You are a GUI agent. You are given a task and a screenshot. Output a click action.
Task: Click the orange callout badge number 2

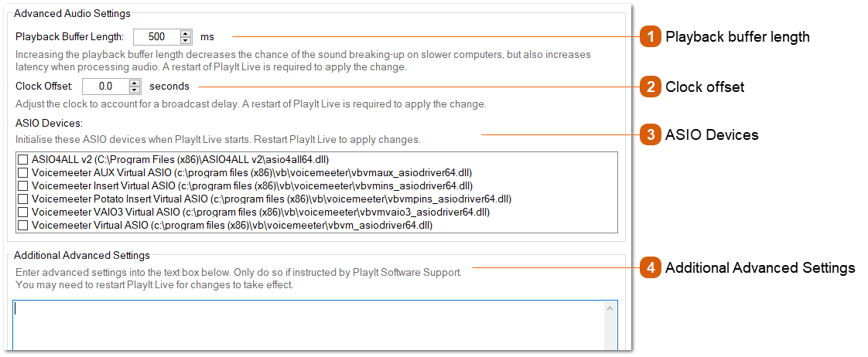pyautogui.click(x=651, y=87)
